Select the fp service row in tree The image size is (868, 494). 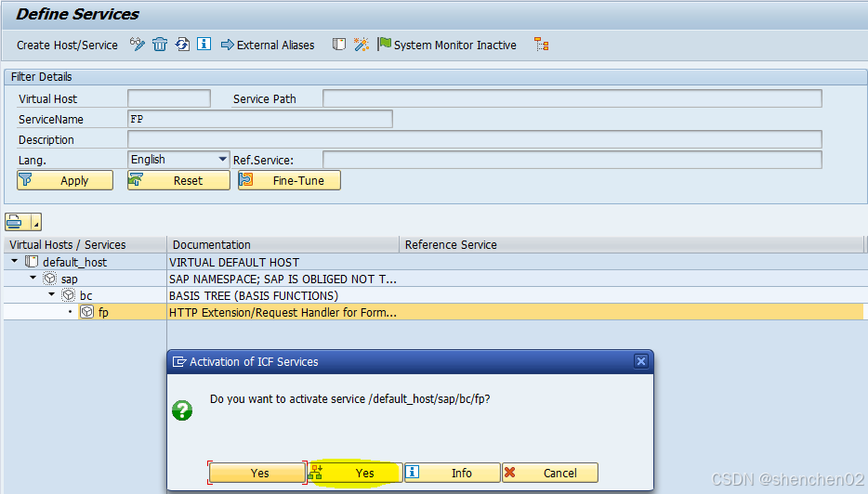[x=103, y=312]
